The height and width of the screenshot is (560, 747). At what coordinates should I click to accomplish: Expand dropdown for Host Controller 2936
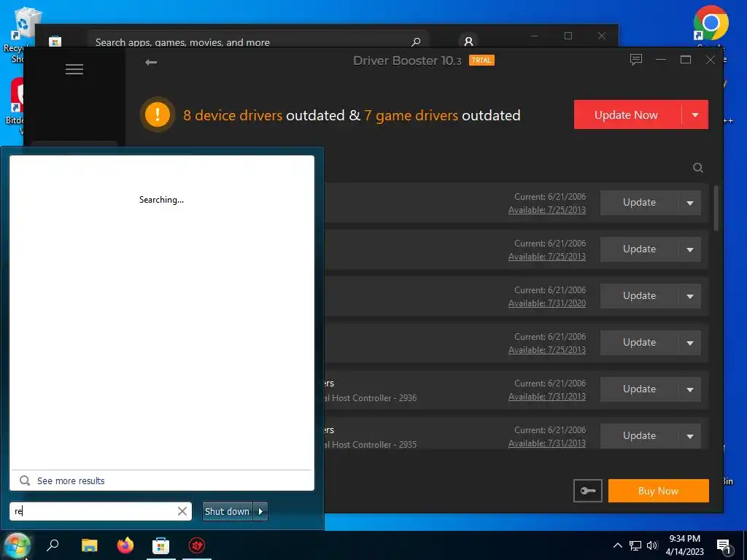click(x=690, y=389)
